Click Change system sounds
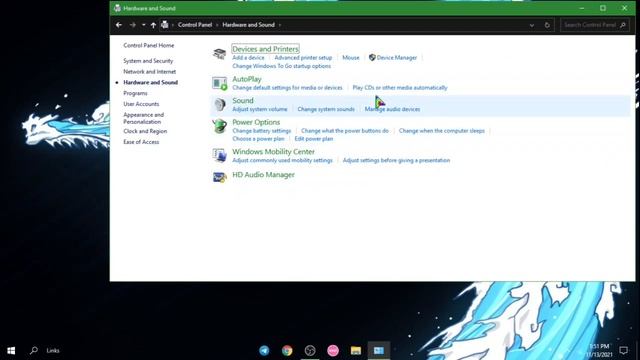 [x=326, y=109]
